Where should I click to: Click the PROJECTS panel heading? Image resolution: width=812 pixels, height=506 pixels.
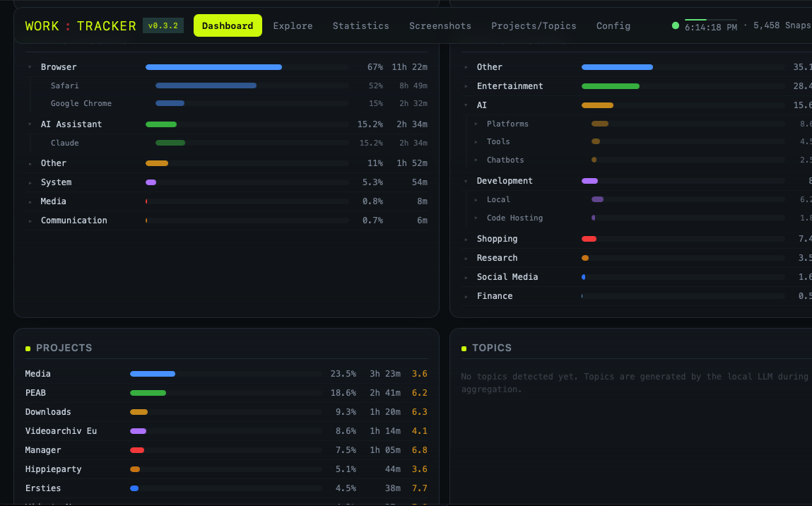(64, 348)
